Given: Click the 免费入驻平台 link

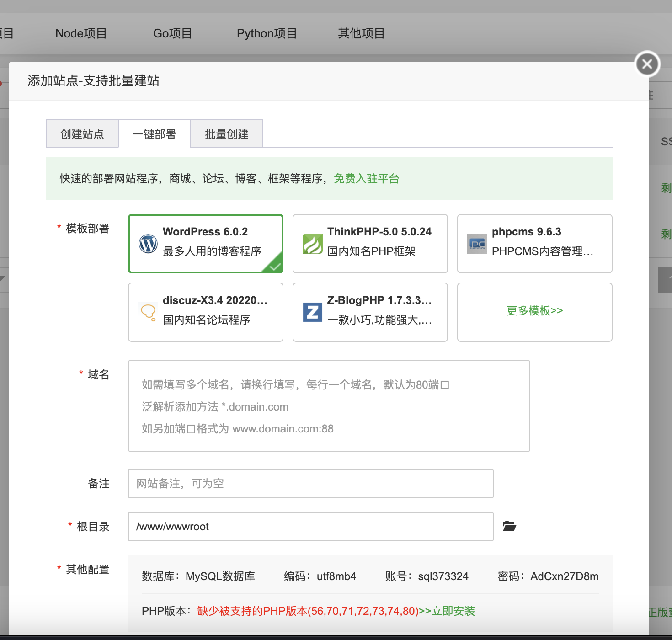Looking at the screenshot, I should coord(367,179).
